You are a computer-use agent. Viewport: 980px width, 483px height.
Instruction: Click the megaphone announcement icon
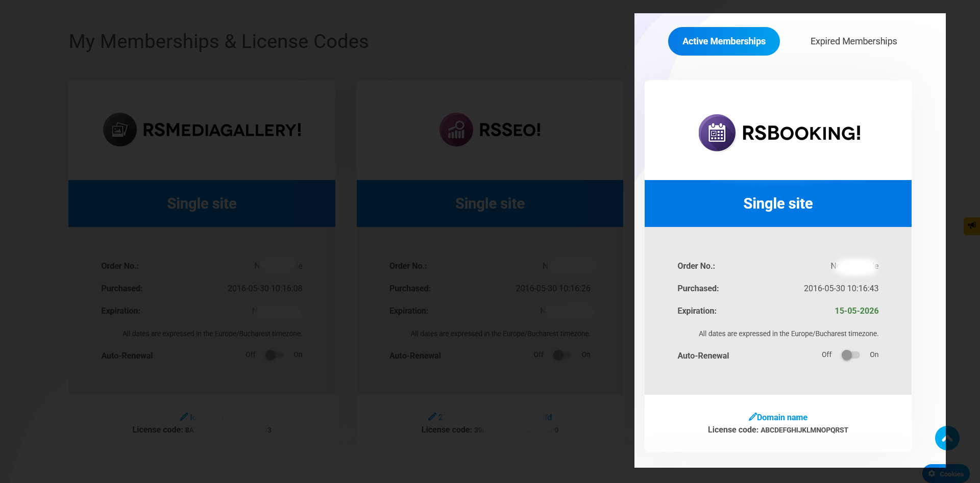coord(972,225)
